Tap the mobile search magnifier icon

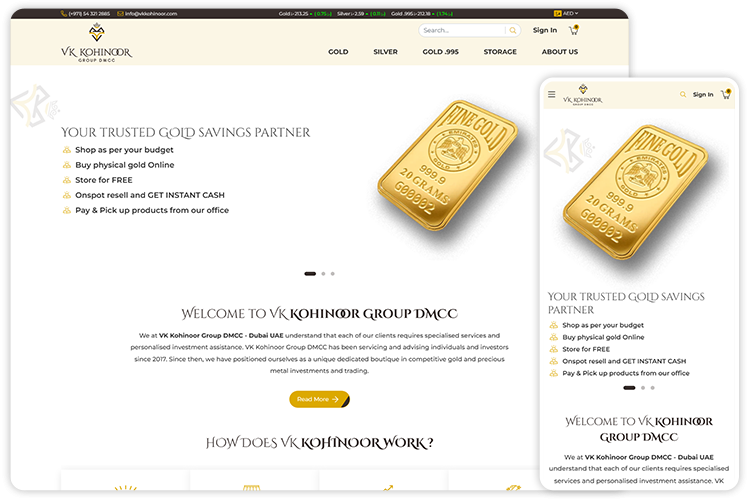(x=684, y=95)
